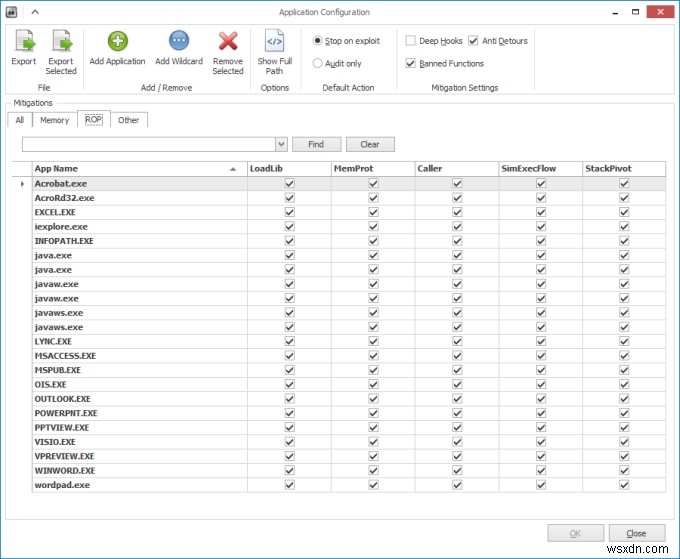Select the WINWORD.EXE app name
Viewport: 680px width, 559px height.
pyautogui.click(x=65, y=471)
